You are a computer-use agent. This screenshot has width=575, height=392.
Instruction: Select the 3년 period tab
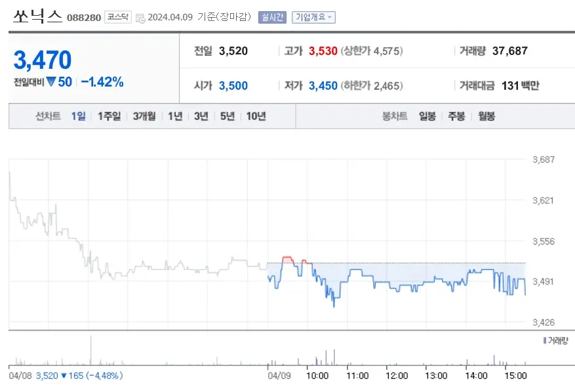point(200,116)
